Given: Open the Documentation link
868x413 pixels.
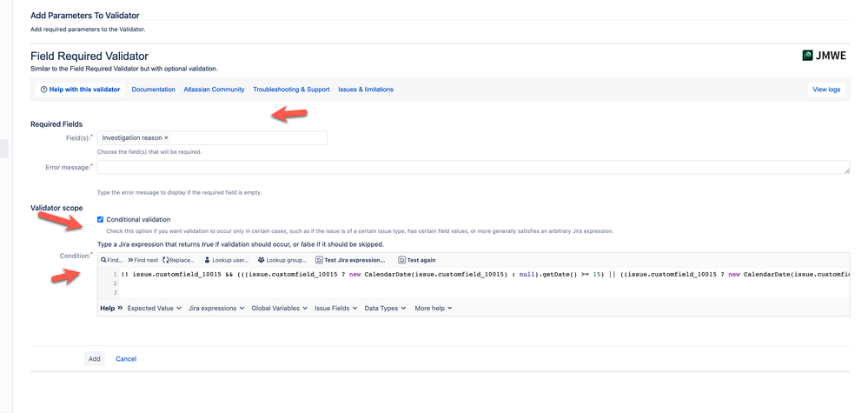Looking at the screenshot, I should tap(153, 90).
